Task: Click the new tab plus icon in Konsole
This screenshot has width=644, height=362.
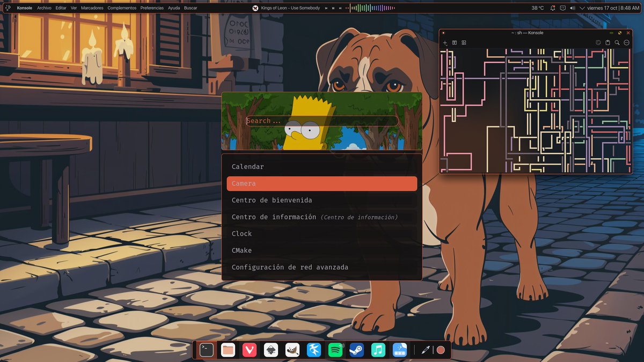Action: click(445, 42)
